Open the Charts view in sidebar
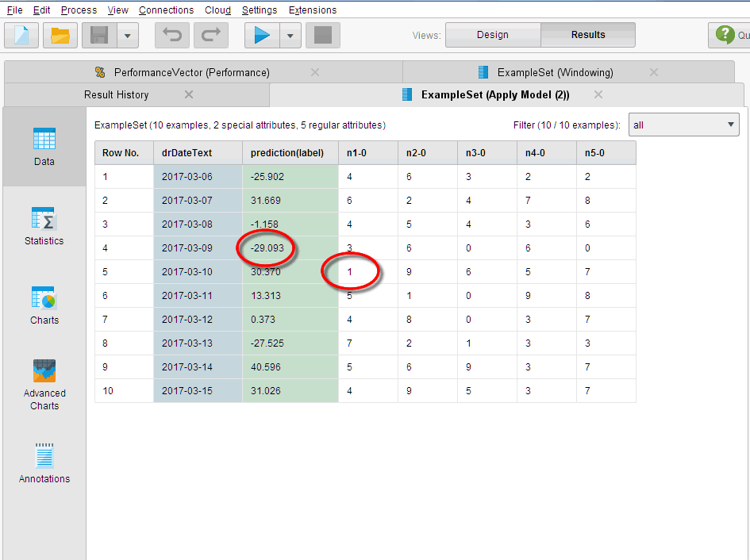 click(x=44, y=305)
